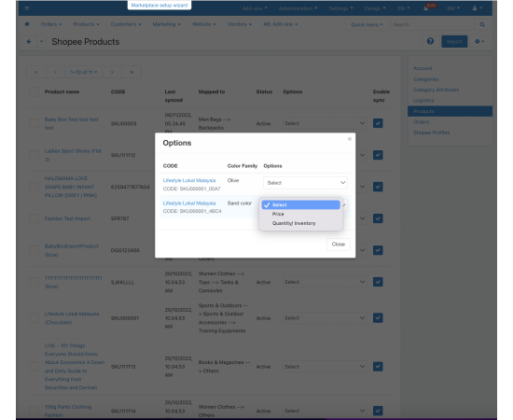Open Marketplace setup wizard
Image resolution: width=513 pixels, height=420 pixels.
tap(159, 6)
